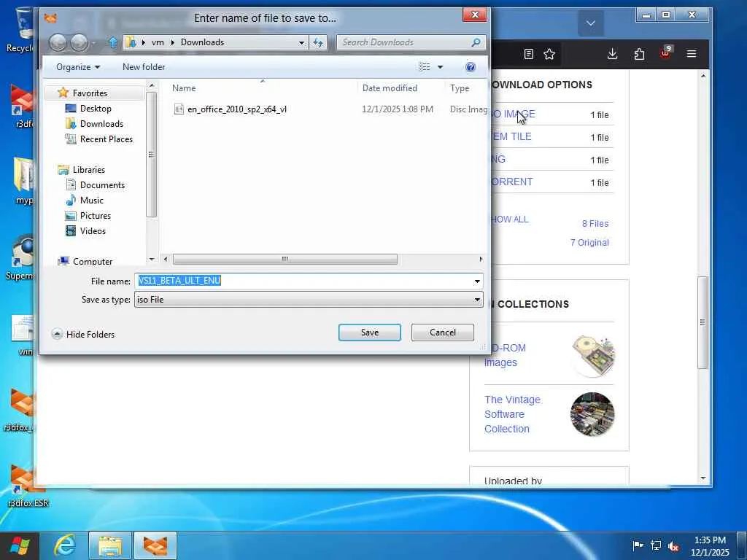Toggle Reader view icon in browser toolbar

point(528,54)
